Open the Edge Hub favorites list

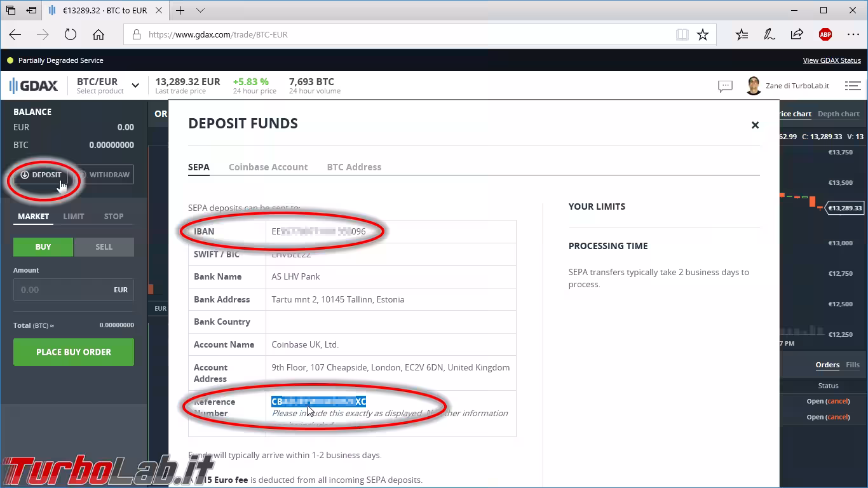coord(742,35)
